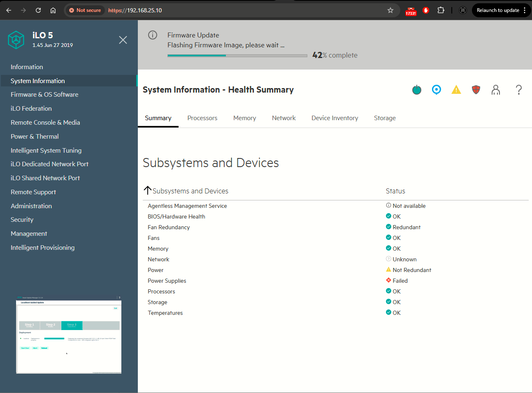Open the browser extensions puzzle icon
The width and height of the screenshot is (532, 393).
coord(441,10)
